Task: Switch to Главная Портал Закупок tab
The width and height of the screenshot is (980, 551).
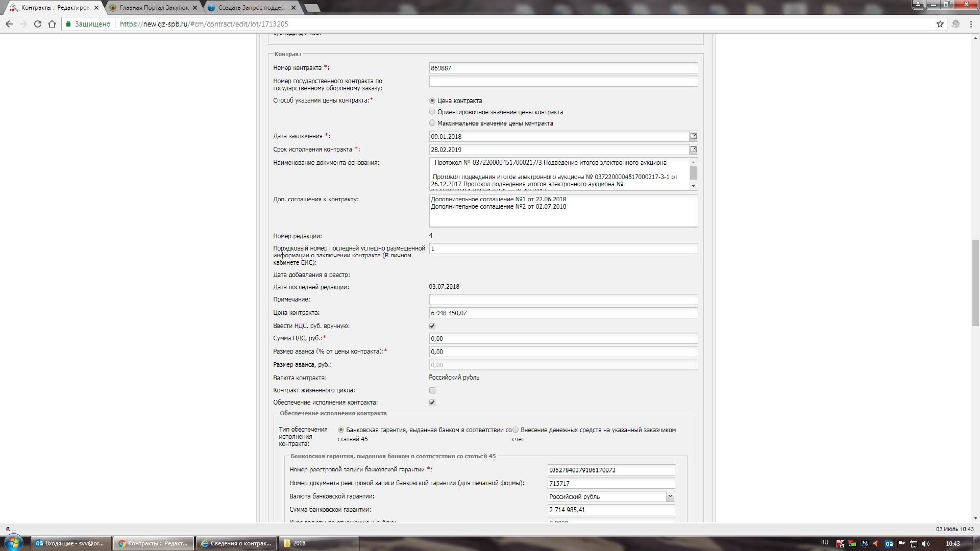Action: coord(154,8)
